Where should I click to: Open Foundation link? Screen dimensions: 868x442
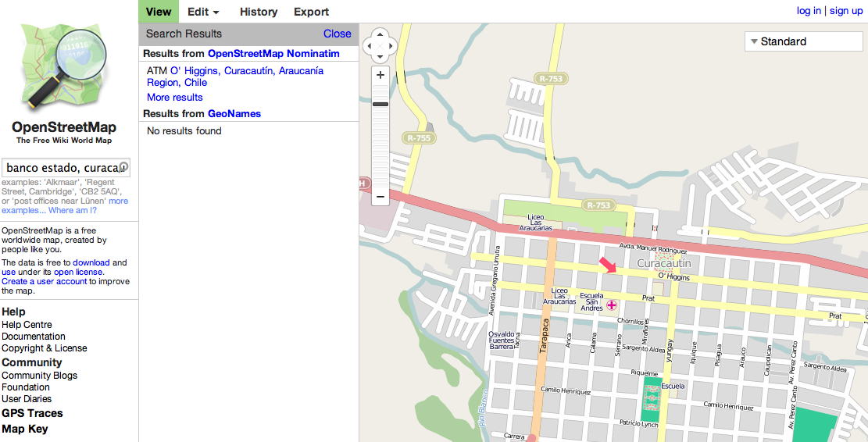tap(26, 387)
